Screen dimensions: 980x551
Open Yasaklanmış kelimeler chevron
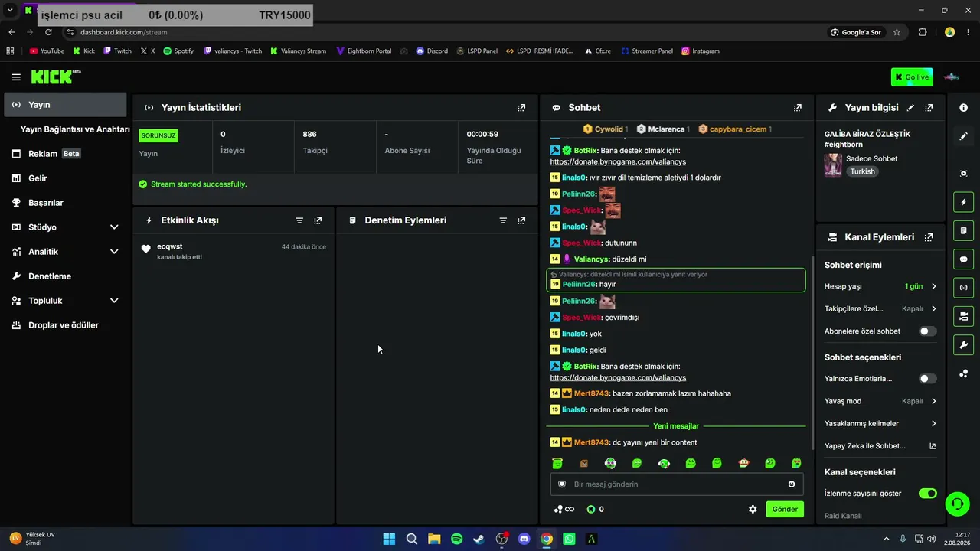[933, 423]
